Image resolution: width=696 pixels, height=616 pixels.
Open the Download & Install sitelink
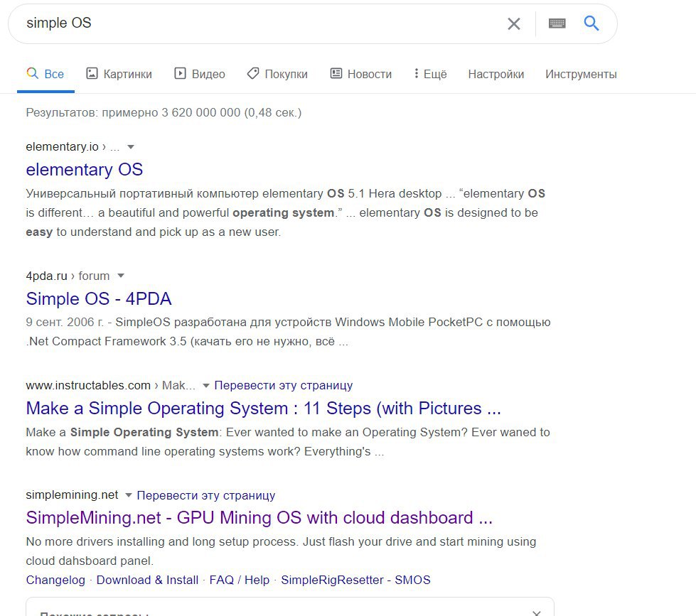pyautogui.click(x=147, y=580)
